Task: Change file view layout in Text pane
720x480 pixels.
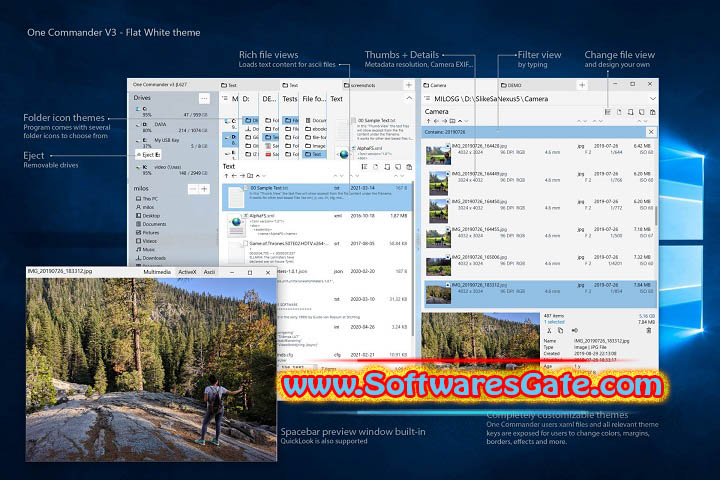Action: pos(365,167)
